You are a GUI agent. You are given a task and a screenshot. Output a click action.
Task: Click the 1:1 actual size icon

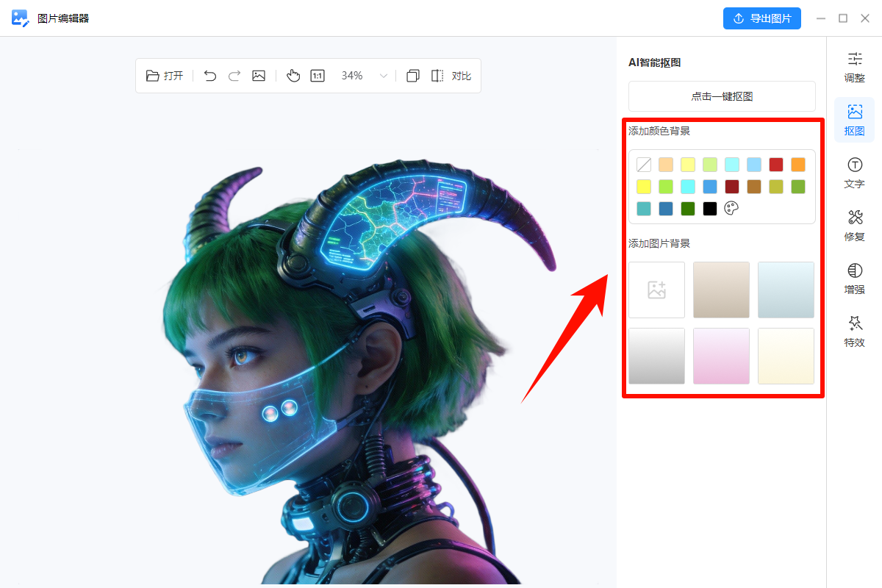pos(318,76)
